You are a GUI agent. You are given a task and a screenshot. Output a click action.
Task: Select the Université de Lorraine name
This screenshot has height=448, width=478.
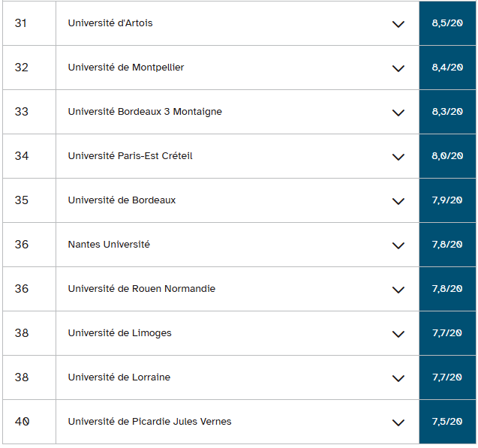[119, 377]
